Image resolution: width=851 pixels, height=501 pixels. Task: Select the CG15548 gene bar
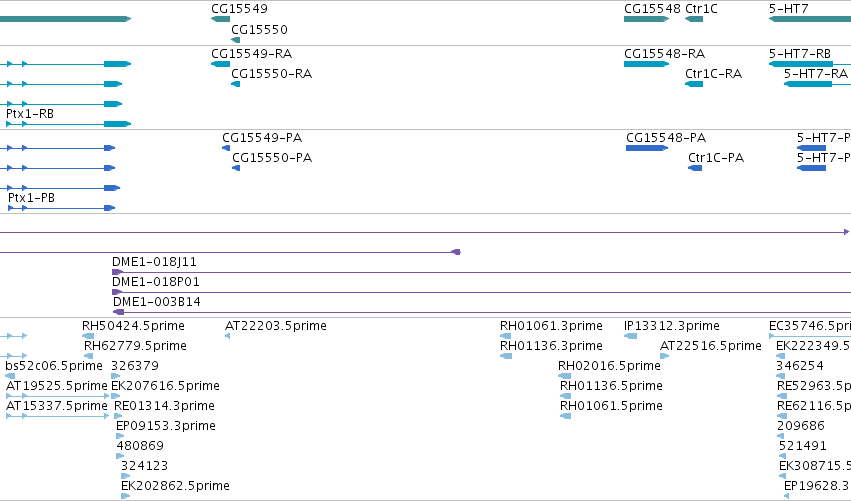click(x=646, y=19)
